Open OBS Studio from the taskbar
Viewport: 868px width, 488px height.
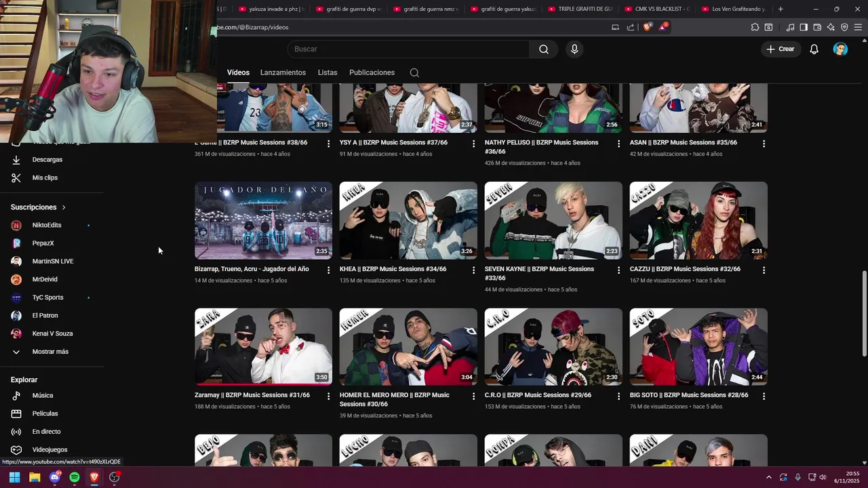click(x=115, y=477)
